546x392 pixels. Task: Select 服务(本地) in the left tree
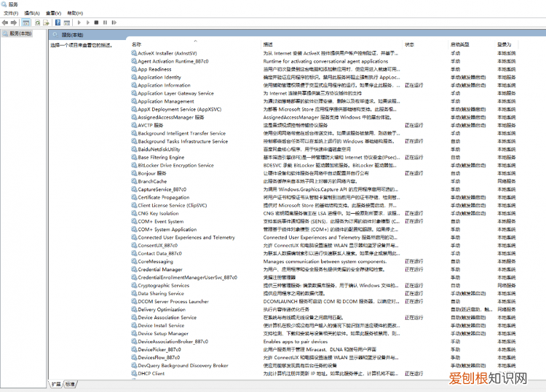pyautogui.click(x=20, y=33)
